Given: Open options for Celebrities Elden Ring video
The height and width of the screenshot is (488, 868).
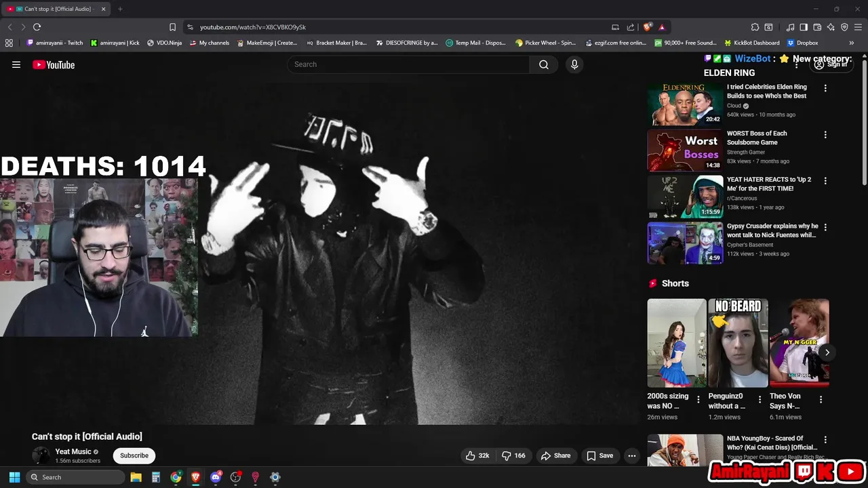Looking at the screenshot, I should click(x=825, y=88).
